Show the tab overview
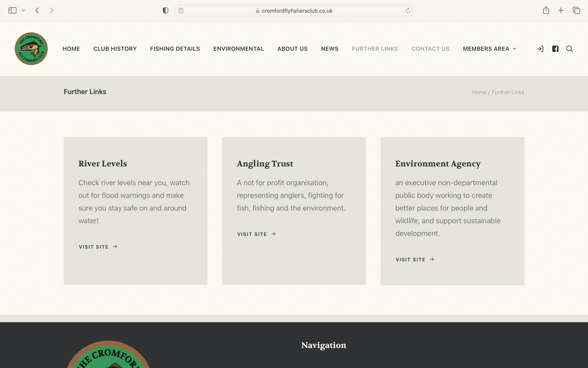This screenshot has width=588, height=368. click(576, 10)
